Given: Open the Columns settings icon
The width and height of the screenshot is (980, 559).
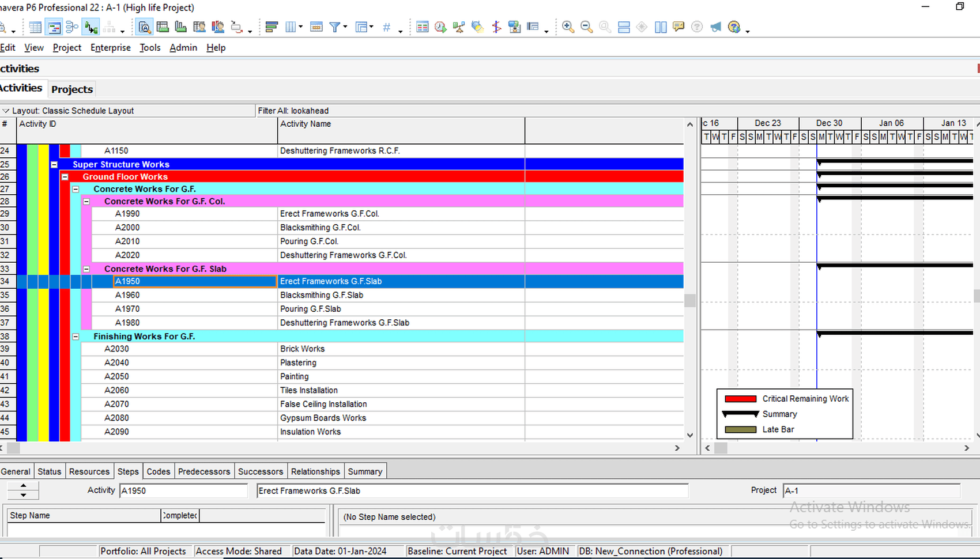Looking at the screenshot, I should (291, 27).
